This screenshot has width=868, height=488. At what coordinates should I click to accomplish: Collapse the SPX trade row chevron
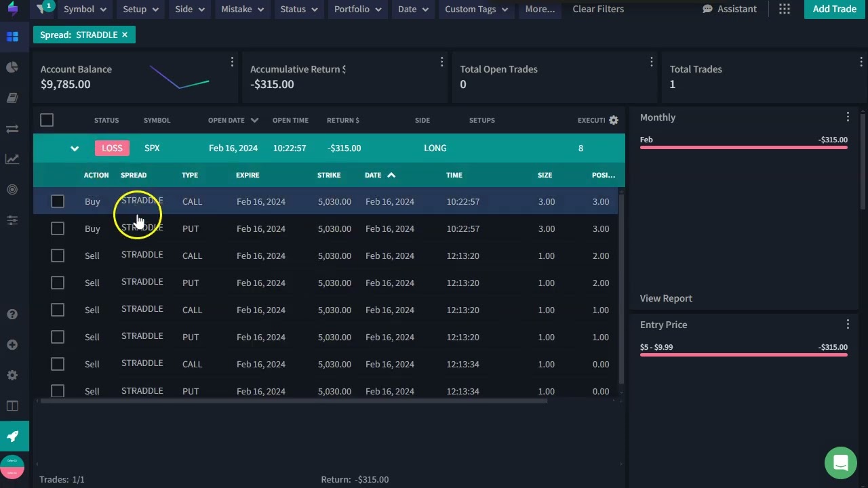click(x=75, y=148)
